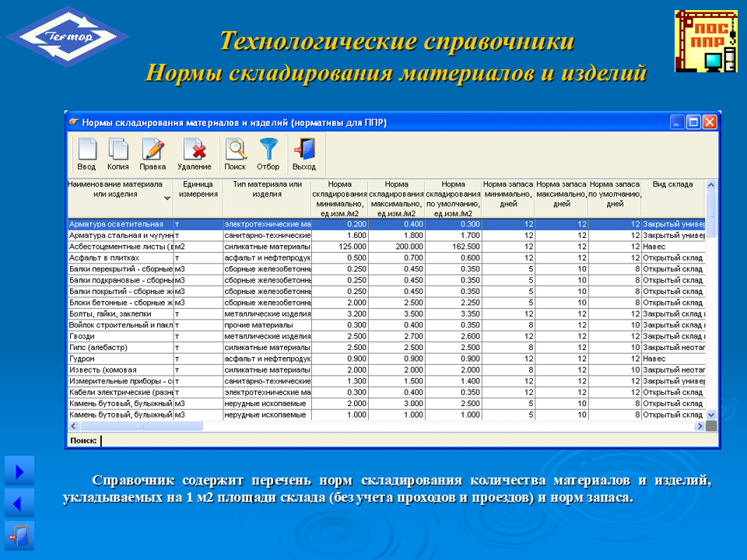
Task: Select row Войлок строительный и пакля
Action: (387, 325)
